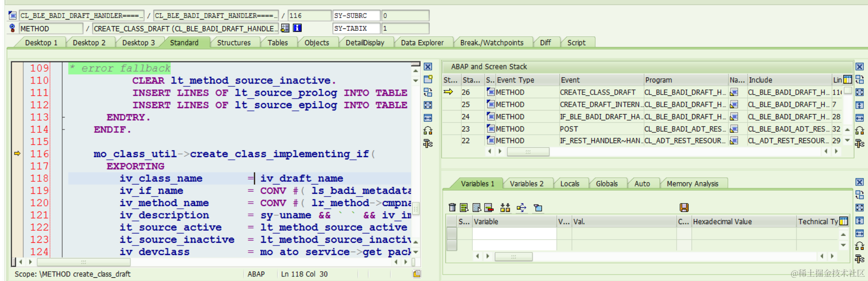Open the Desktop 2 tab
The width and height of the screenshot is (868, 281).
point(89,42)
